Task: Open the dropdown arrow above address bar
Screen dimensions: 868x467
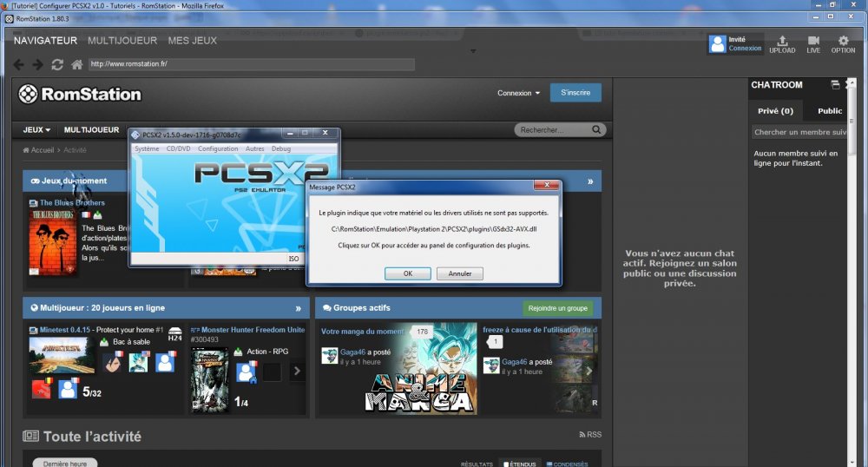Action: 473,51
